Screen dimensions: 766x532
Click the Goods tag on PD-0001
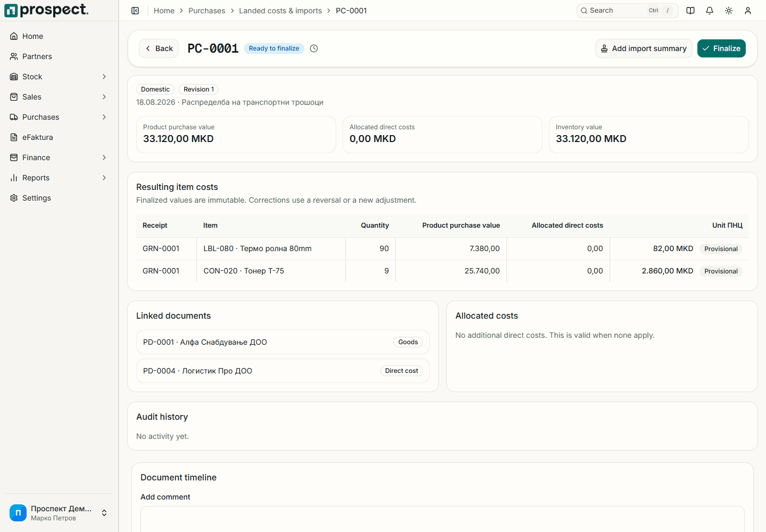pos(408,342)
